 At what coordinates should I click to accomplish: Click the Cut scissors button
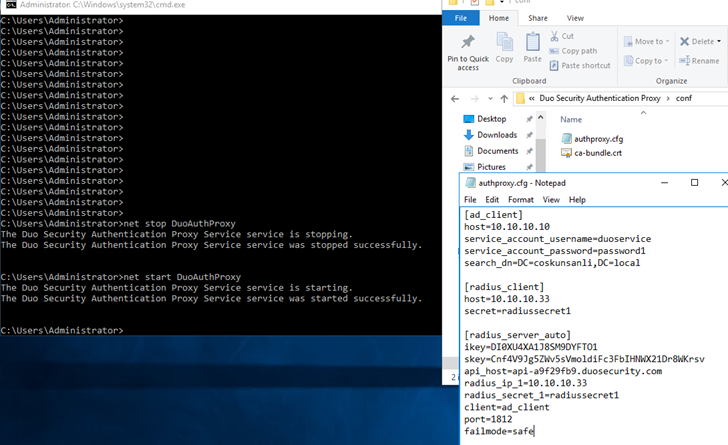point(561,36)
